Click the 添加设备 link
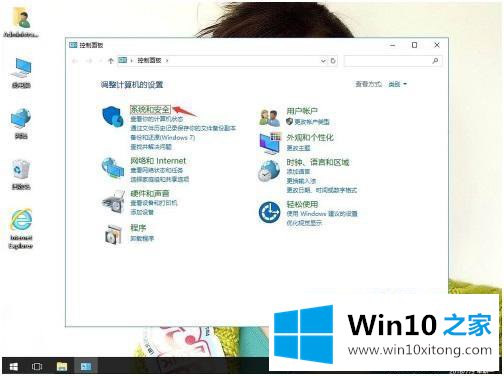The height and width of the screenshot is (376, 504). pyautogui.click(x=142, y=212)
